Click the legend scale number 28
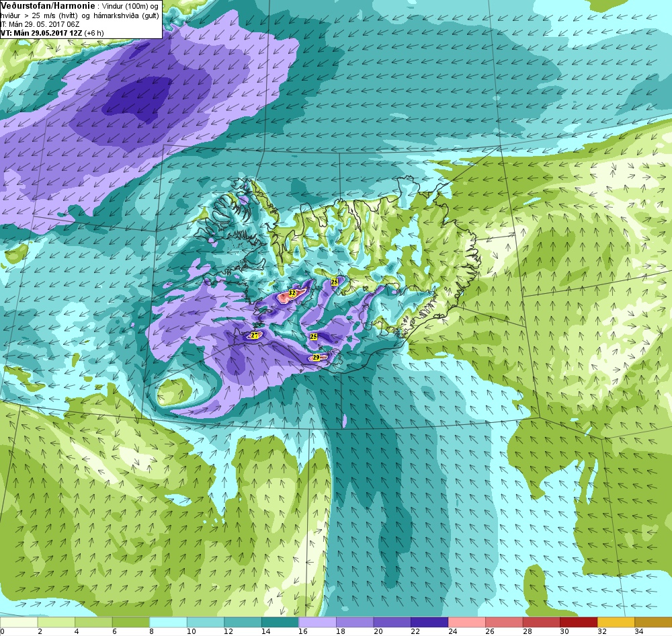 point(527,631)
